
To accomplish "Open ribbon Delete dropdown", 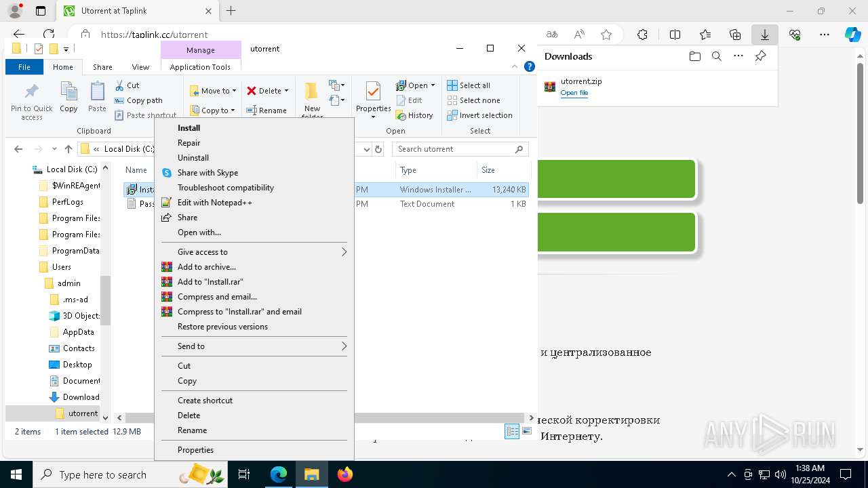I will click(x=268, y=91).
